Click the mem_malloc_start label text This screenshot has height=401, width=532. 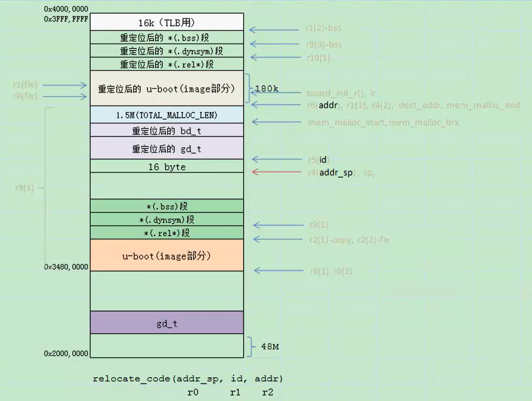tap(347, 123)
